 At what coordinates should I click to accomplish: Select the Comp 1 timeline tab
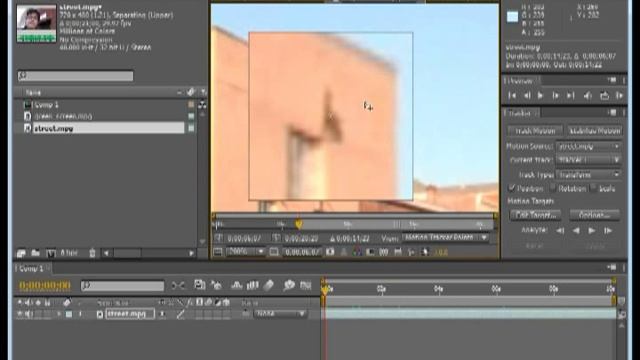(31, 269)
